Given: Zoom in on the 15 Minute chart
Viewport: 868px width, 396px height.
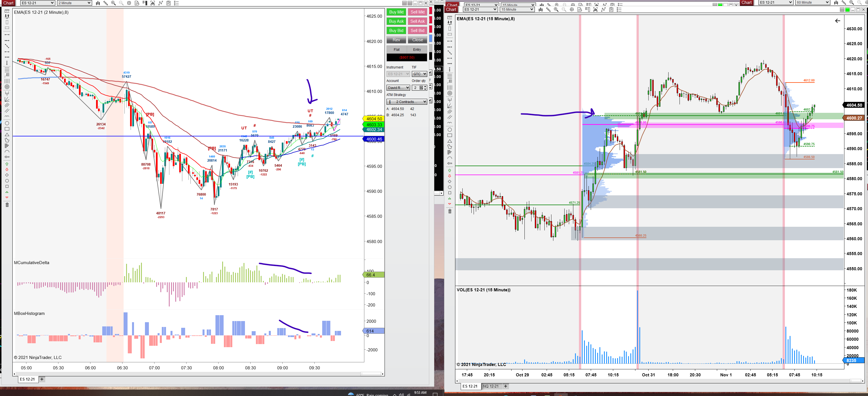Looking at the screenshot, I should [556, 10].
